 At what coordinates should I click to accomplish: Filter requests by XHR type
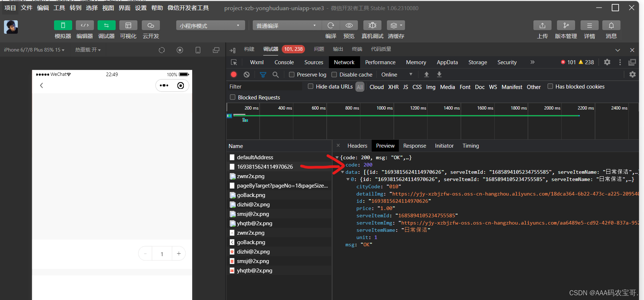click(x=393, y=87)
